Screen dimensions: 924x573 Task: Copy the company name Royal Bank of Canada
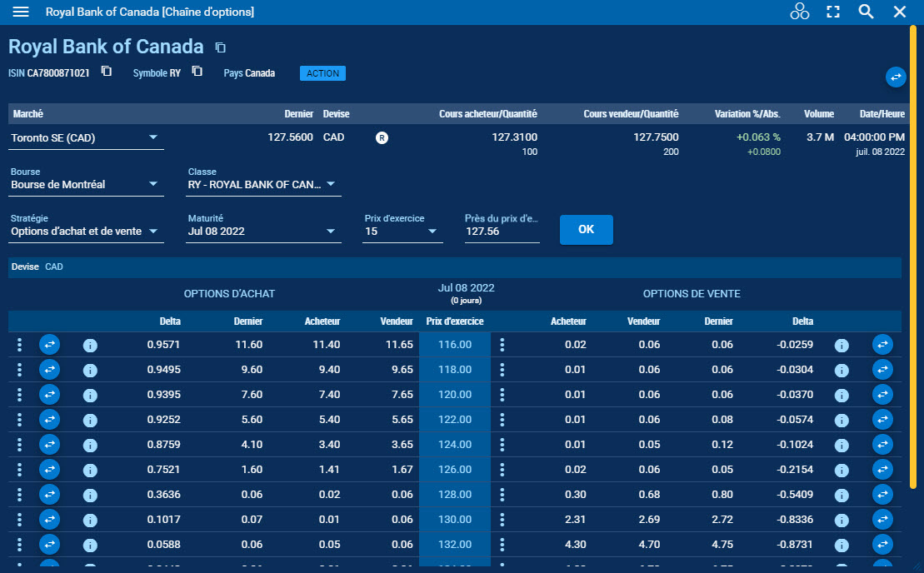point(221,47)
